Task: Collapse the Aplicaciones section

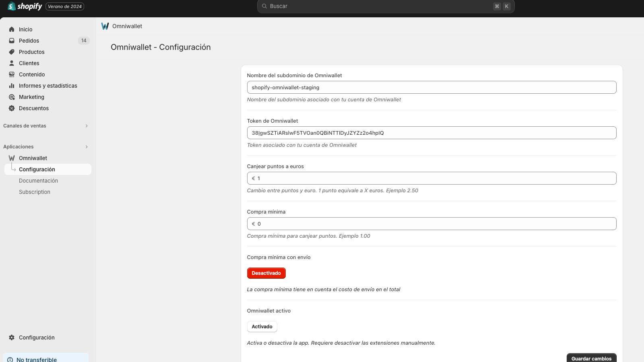Action: click(86, 146)
